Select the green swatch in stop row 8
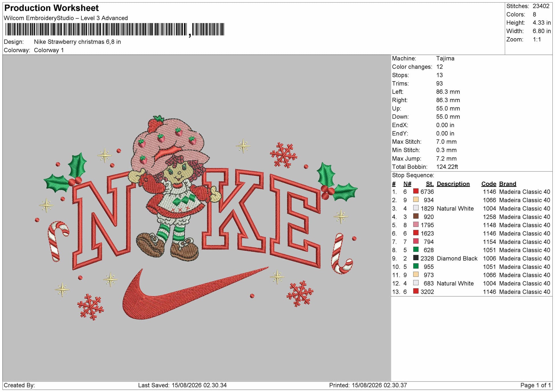Screen dimensions: 555x392 coord(416,249)
